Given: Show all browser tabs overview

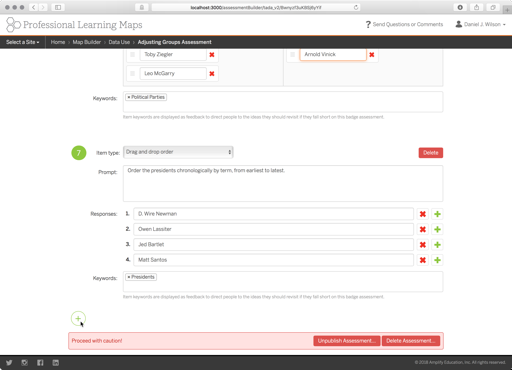Looking at the screenshot, I should click(x=493, y=7).
